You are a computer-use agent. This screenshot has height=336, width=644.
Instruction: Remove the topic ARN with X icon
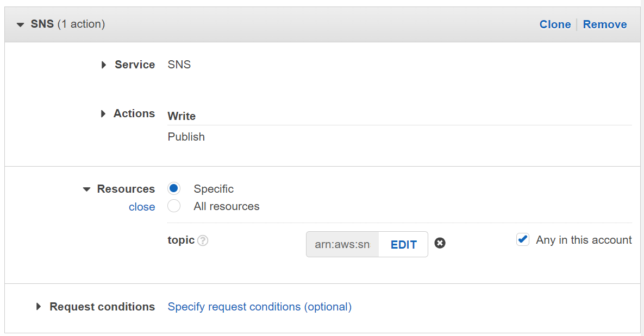click(440, 244)
